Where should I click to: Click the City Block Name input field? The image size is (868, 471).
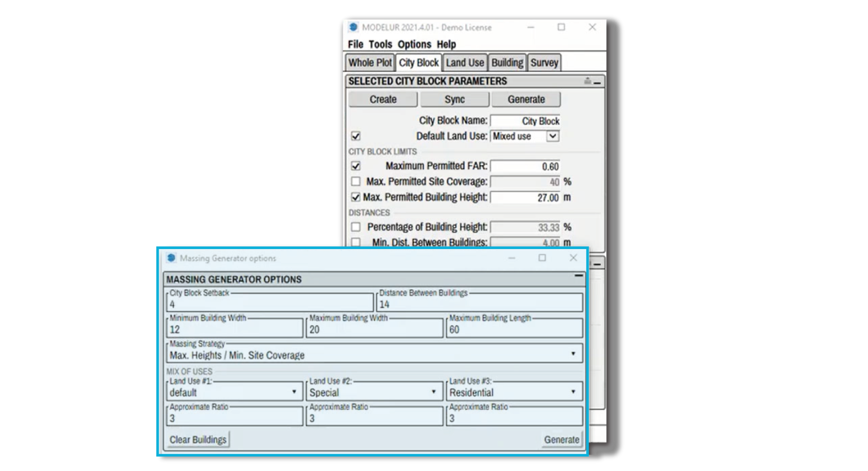(524, 121)
